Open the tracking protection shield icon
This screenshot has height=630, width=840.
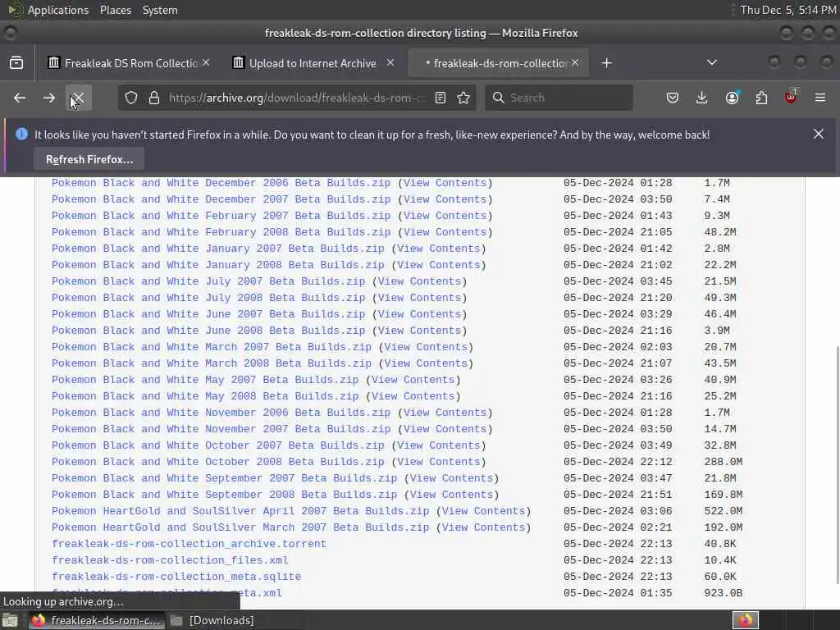[131, 98]
